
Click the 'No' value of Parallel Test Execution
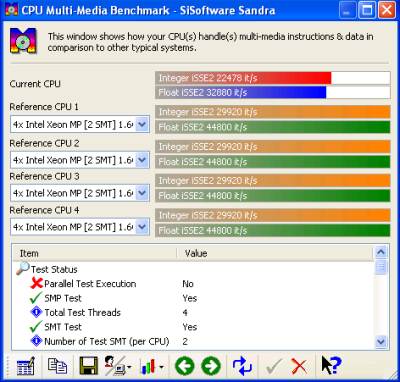pyautogui.click(x=188, y=284)
